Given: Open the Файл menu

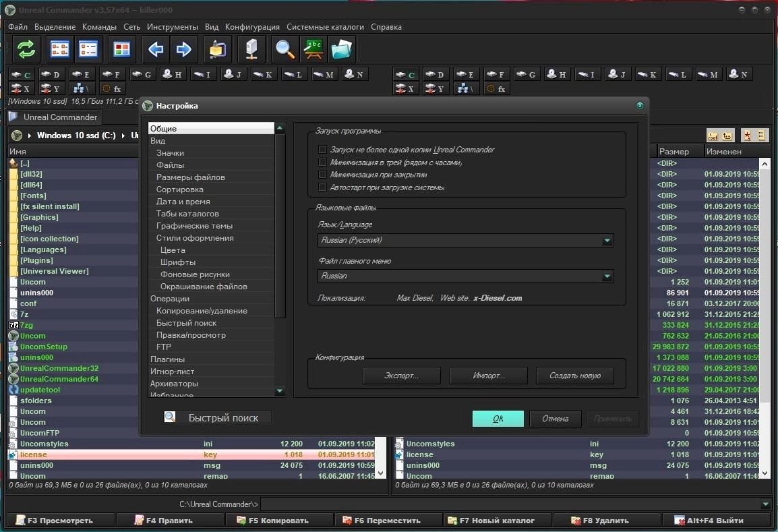Looking at the screenshot, I should click(18, 27).
